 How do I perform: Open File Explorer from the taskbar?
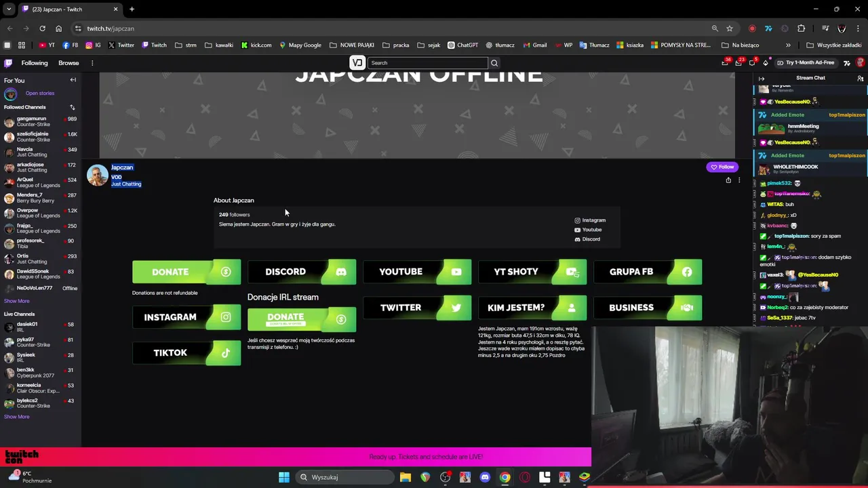pyautogui.click(x=406, y=477)
